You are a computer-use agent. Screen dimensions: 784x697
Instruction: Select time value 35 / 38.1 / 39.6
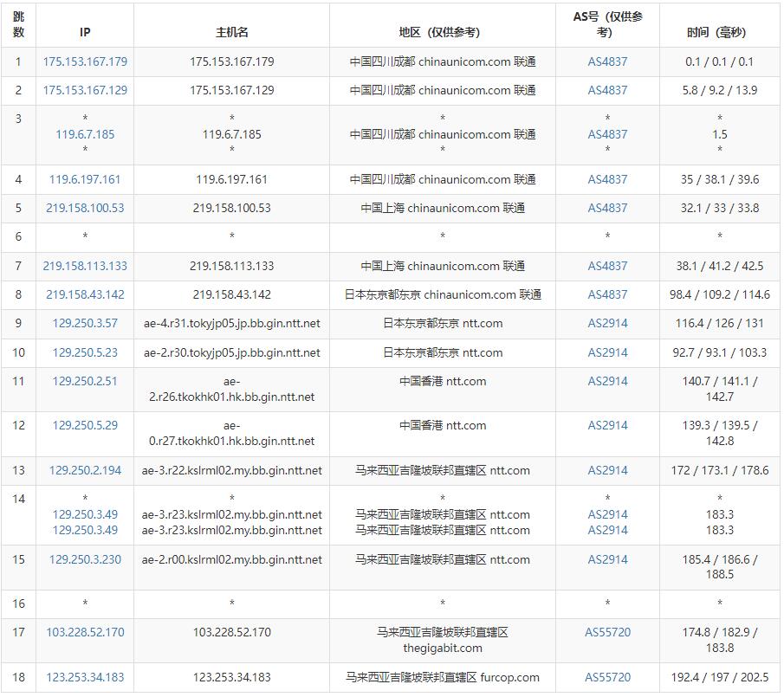720,179
